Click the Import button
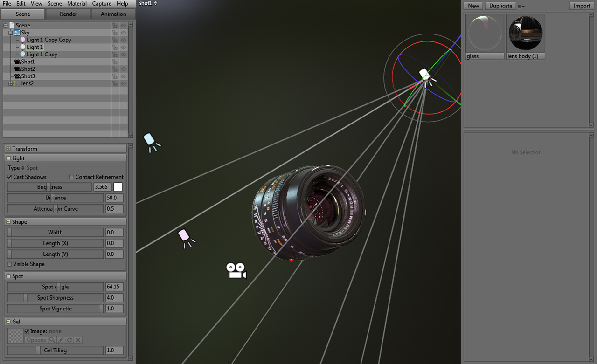Image resolution: width=597 pixels, height=364 pixels. point(582,6)
